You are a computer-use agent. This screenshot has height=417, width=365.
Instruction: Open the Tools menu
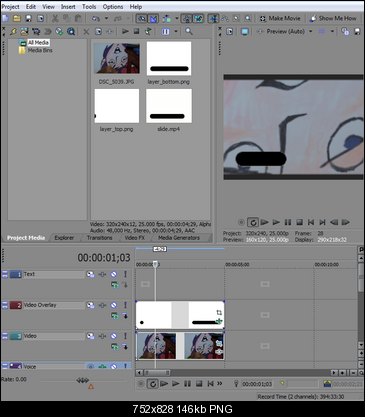[89, 7]
